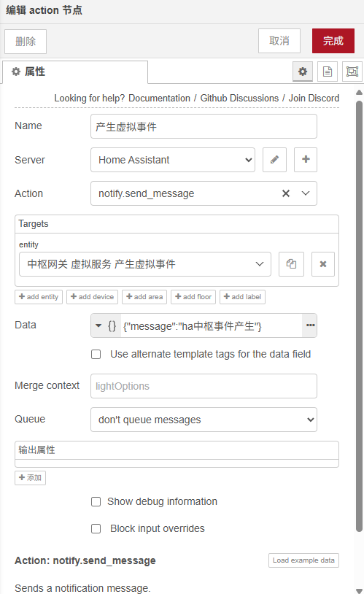Click the red 完成 button
Screen dimensions: 364x594
(333, 41)
